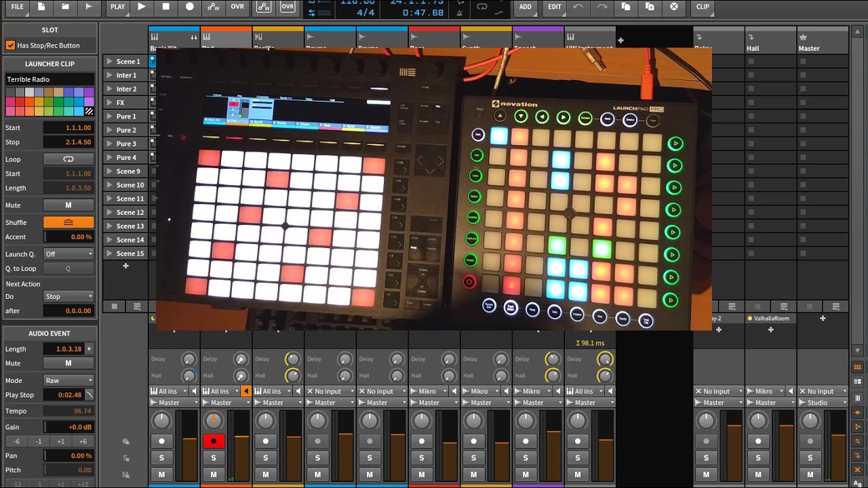This screenshot has width=868, height=488.
Task: Solo the Master track in mixer
Action: coord(810,457)
